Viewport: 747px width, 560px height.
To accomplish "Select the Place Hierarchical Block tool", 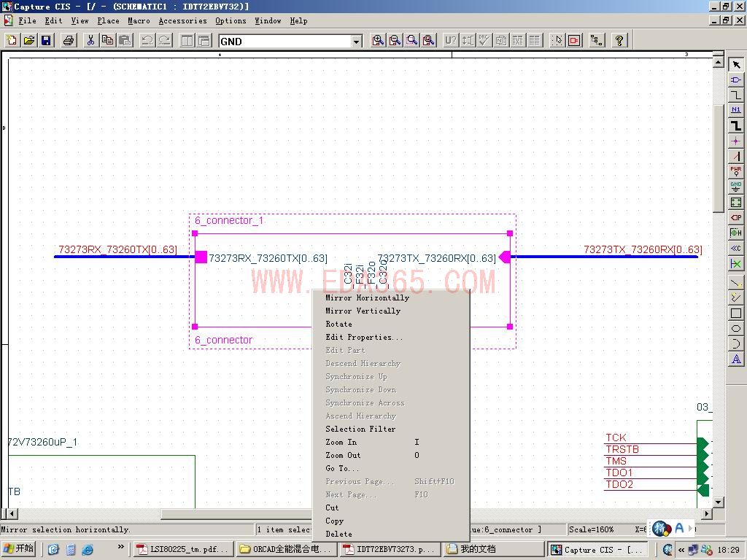I will [x=736, y=203].
